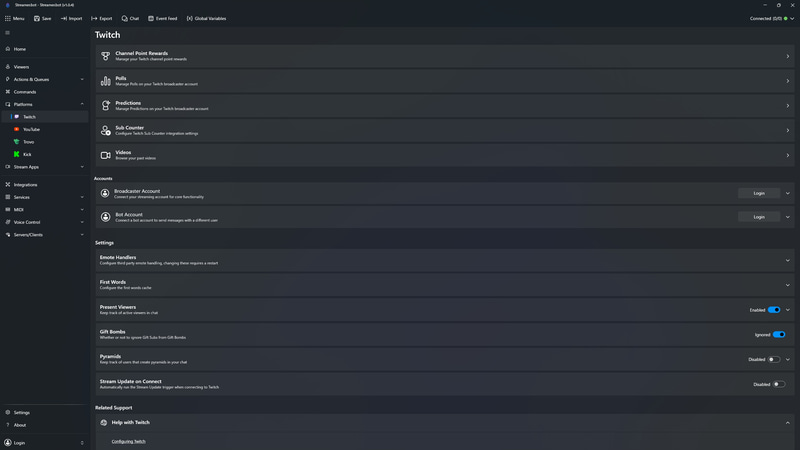Collapse the Help with Twitch section
The width and height of the screenshot is (800, 450).
(x=788, y=422)
